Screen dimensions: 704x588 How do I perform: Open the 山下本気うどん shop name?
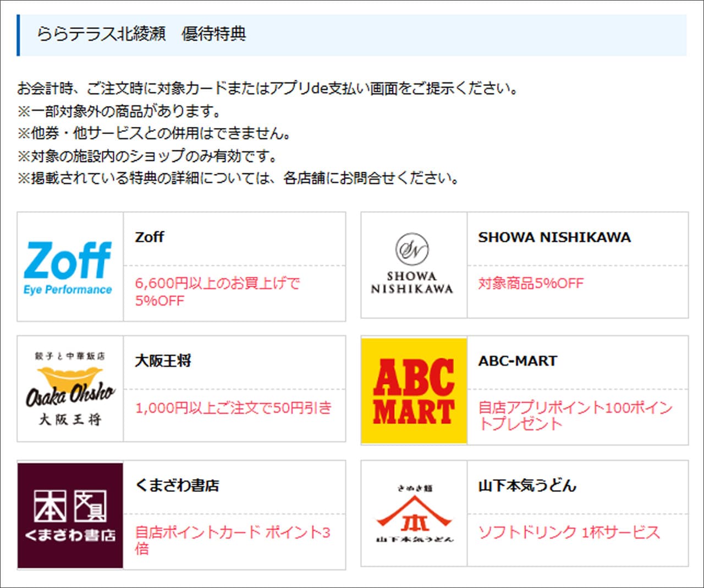[527, 485]
